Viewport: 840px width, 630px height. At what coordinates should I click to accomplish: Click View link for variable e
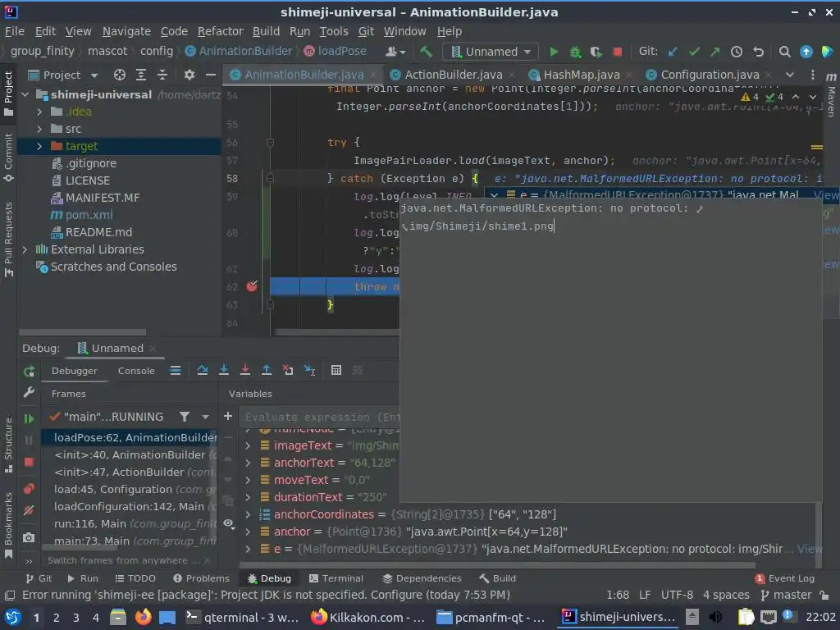pos(808,549)
